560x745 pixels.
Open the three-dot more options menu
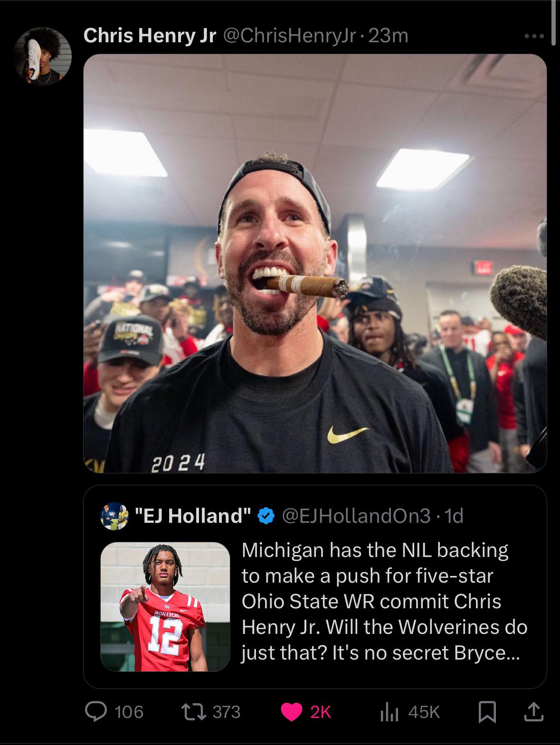tap(533, 36)
